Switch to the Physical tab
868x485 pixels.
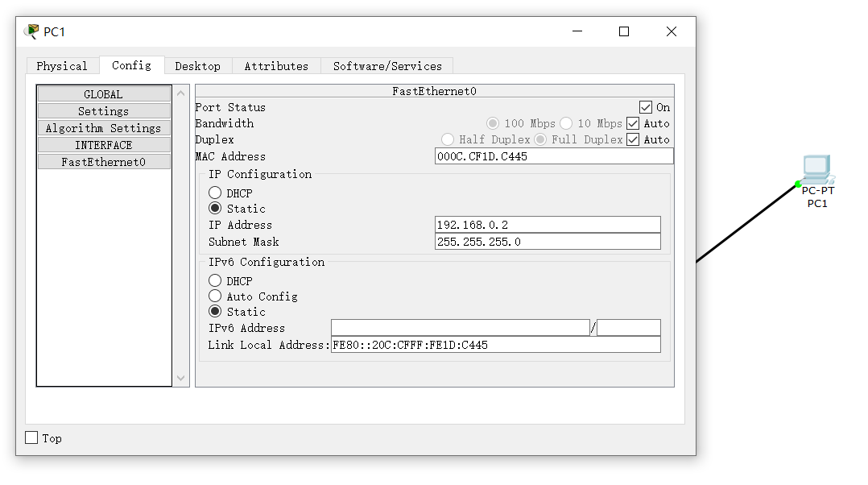coord(62,66)
